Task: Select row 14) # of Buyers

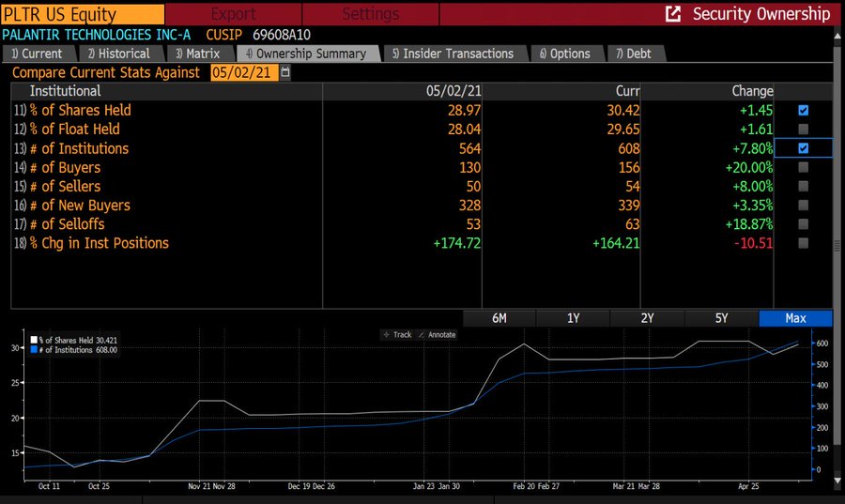Action: [x=392, y=167]
